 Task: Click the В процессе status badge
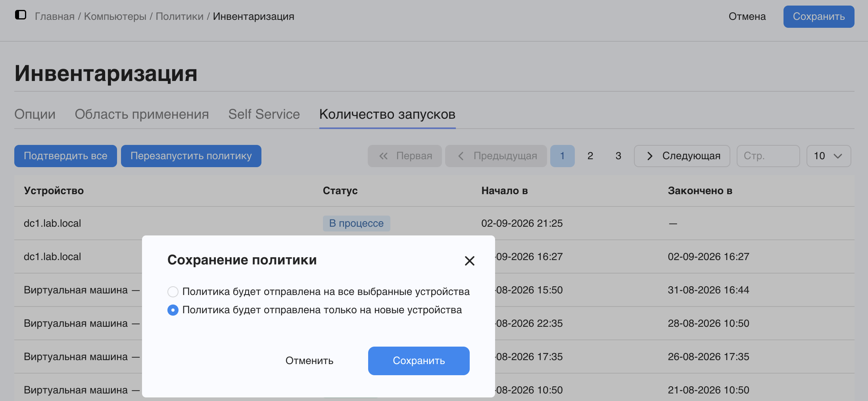pyautogui.click(x=356, y=224)
